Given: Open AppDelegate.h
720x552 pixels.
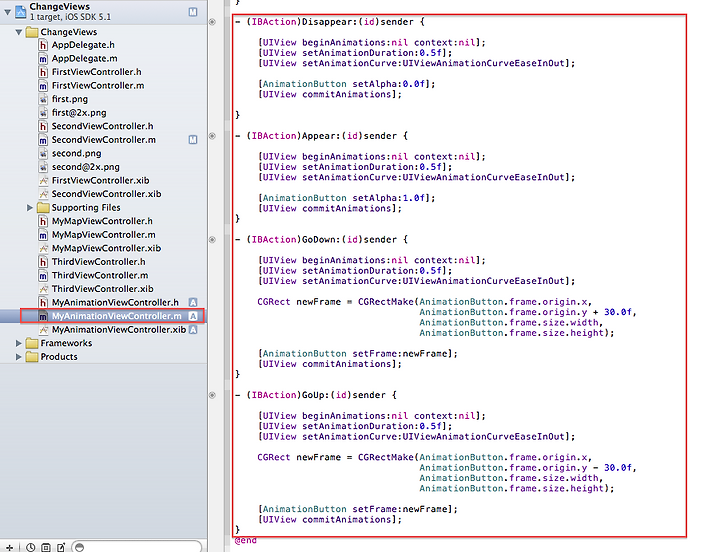Looking at the screenshot, I should (83, 45).
